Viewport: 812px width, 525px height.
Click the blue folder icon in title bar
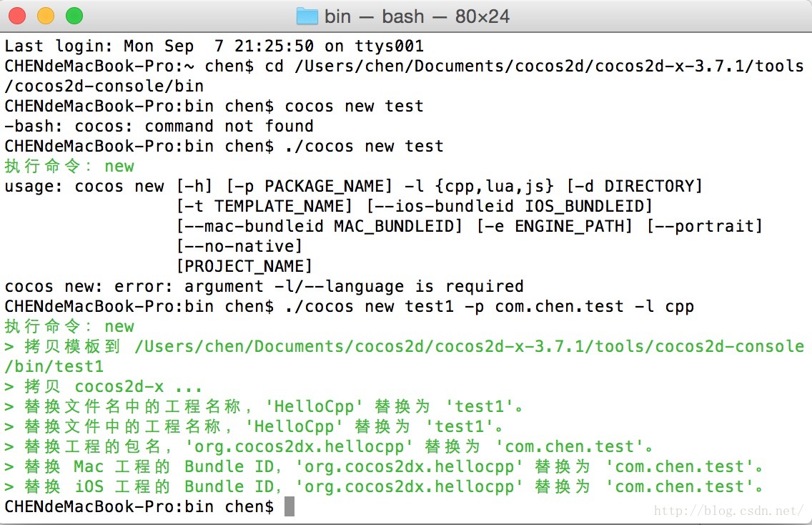(307, 16)
